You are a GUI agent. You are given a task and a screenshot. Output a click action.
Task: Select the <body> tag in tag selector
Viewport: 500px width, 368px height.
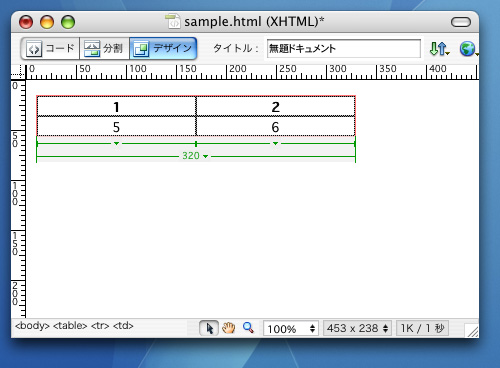[x=32, y=326]
